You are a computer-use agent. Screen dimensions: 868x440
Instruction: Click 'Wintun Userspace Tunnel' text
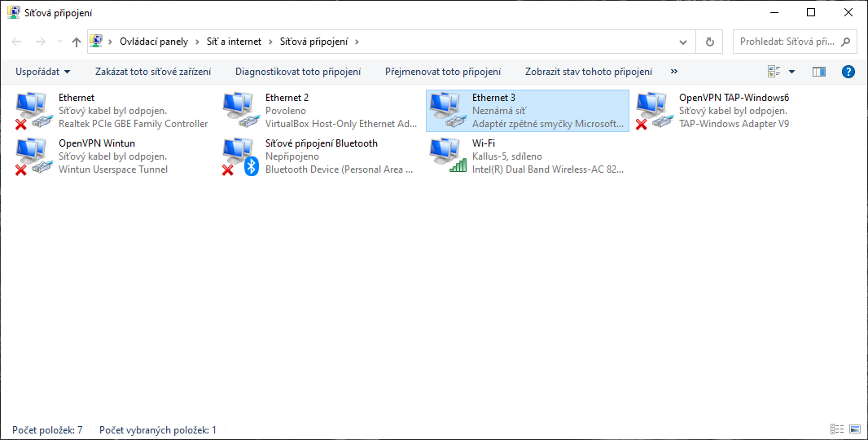point(113,169)
